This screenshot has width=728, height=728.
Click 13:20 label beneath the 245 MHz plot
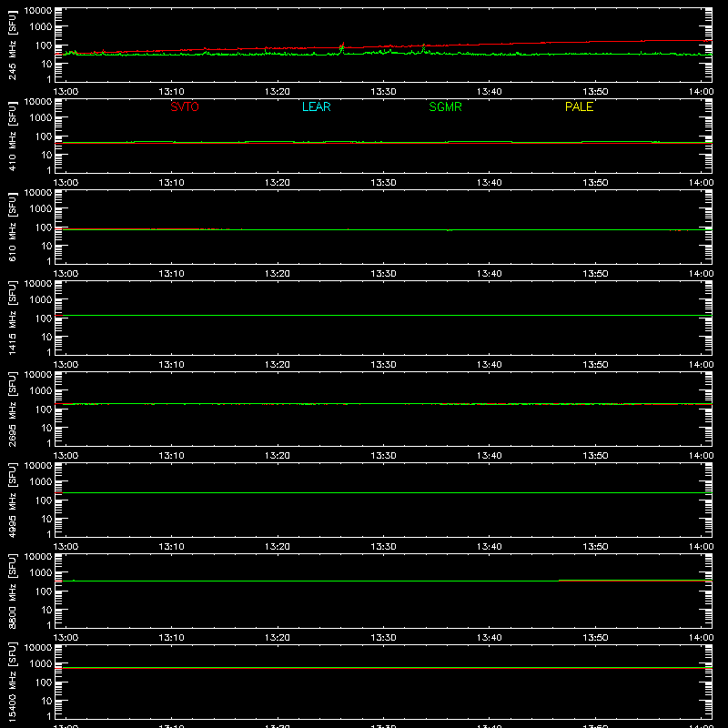click(x=278, y=92)
